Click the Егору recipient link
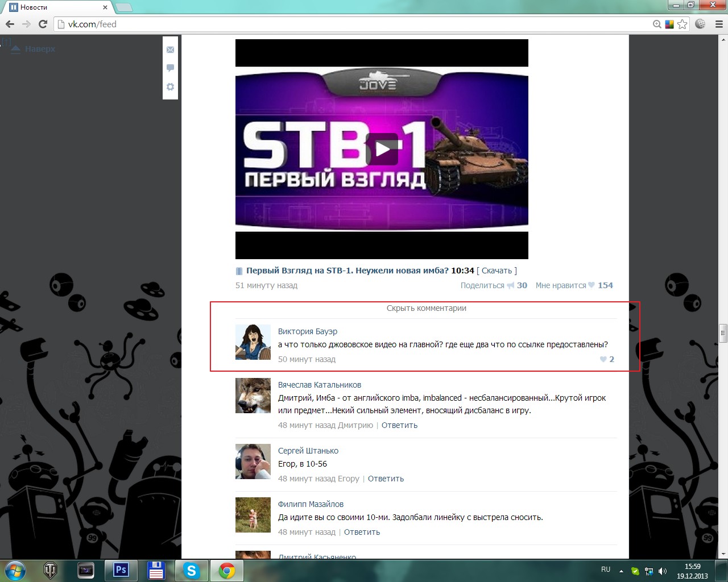 click(x=349, y=479)
